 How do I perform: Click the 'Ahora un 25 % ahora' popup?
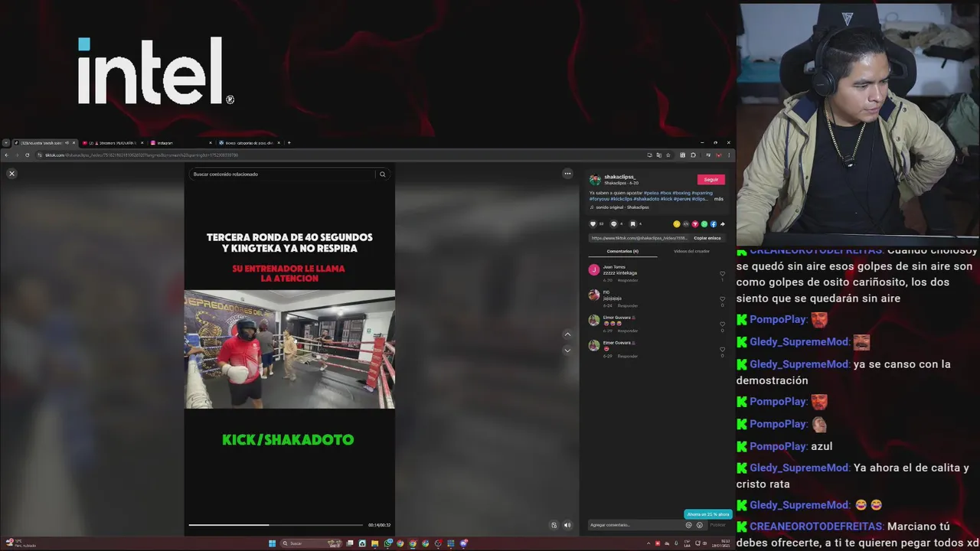click(707, 514)
